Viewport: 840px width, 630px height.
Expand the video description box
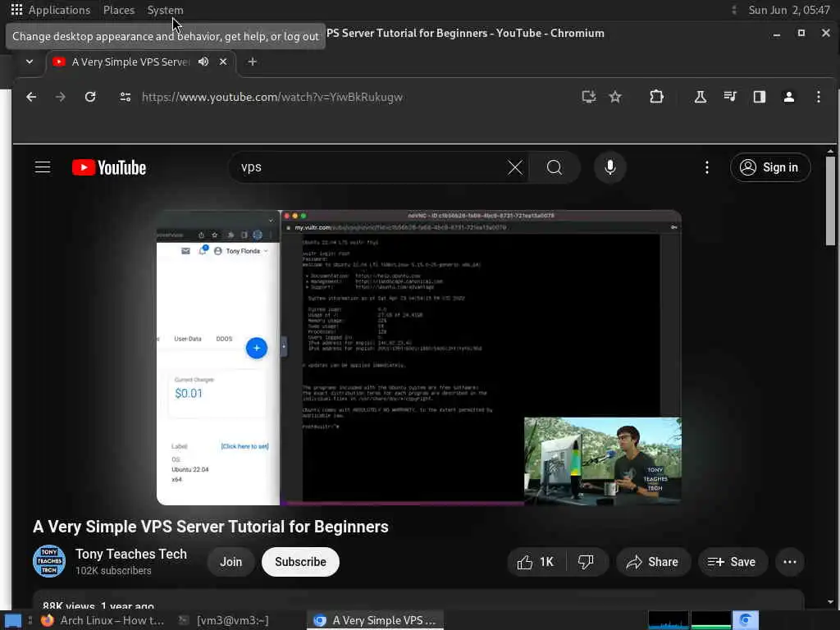coord(418,600)
